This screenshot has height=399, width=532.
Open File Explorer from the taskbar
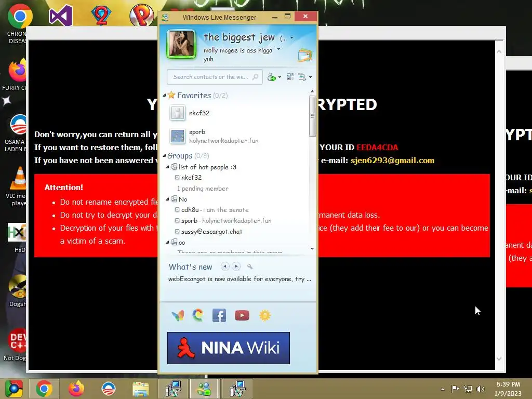[140, 389]
